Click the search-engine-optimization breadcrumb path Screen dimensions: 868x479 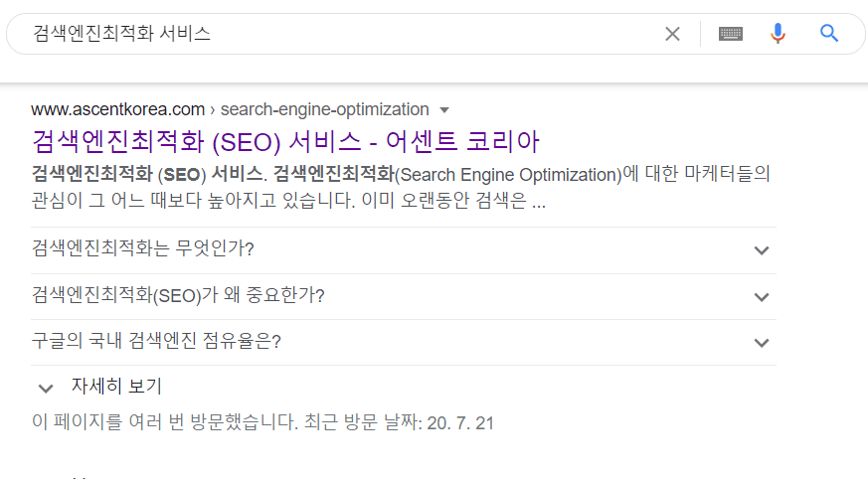tap(324, 109)
